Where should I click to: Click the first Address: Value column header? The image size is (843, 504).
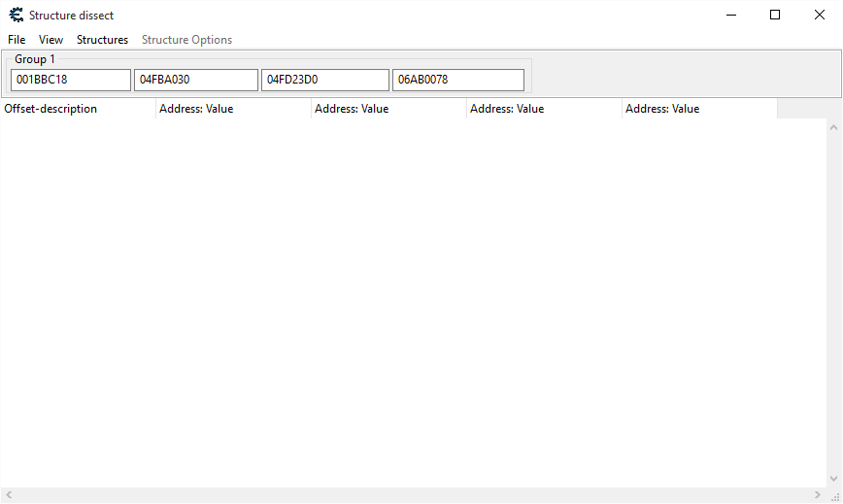tap(233, 109)
